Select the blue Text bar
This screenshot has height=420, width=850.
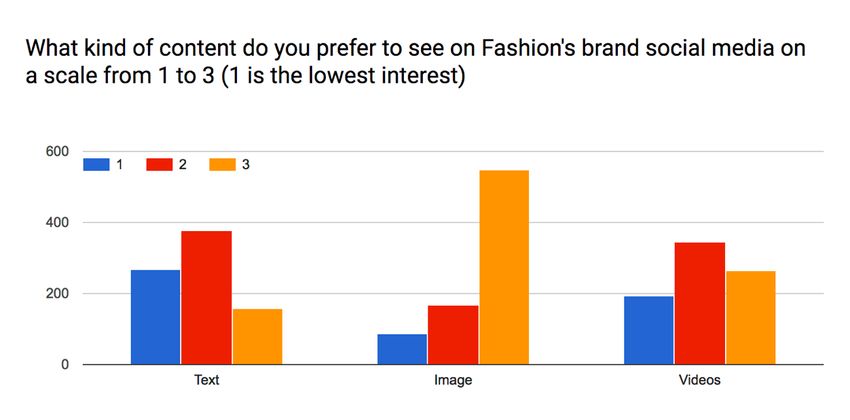coord(155,317)
